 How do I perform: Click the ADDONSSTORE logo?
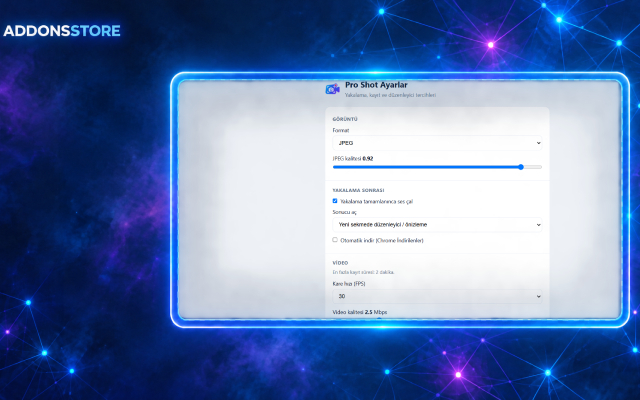62,31
